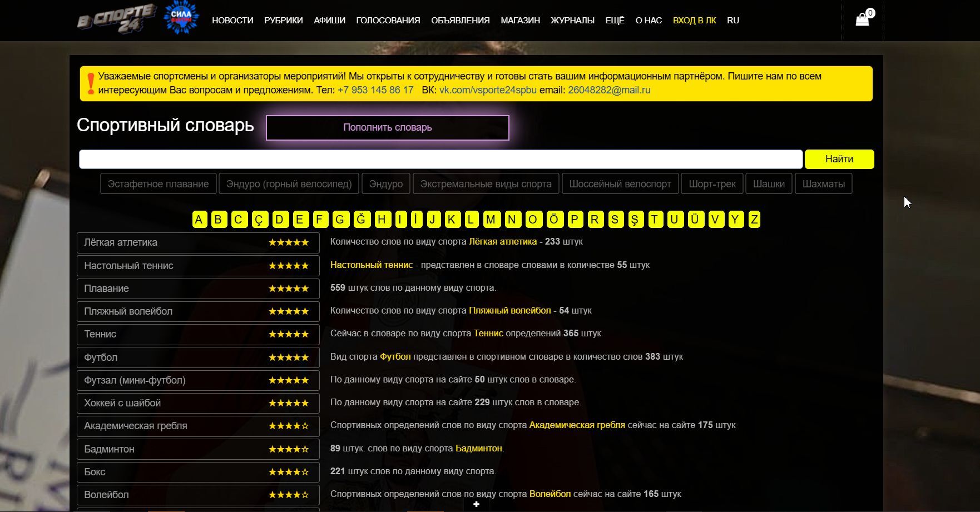Open the shopping cart icon

pos(862,20)
